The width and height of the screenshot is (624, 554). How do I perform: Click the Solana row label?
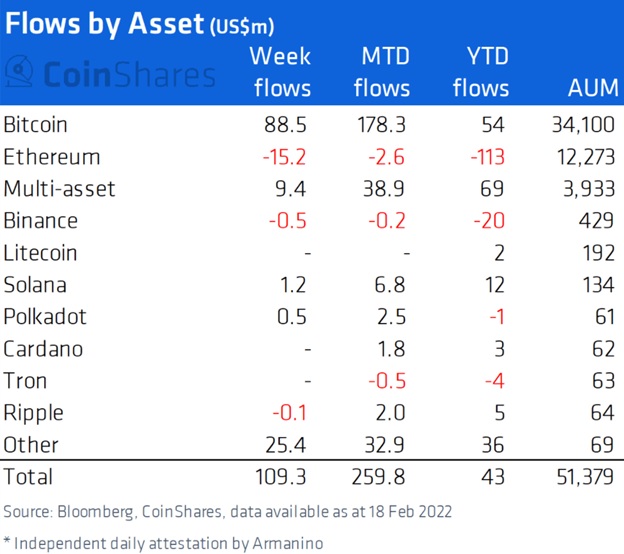point(36,285)
